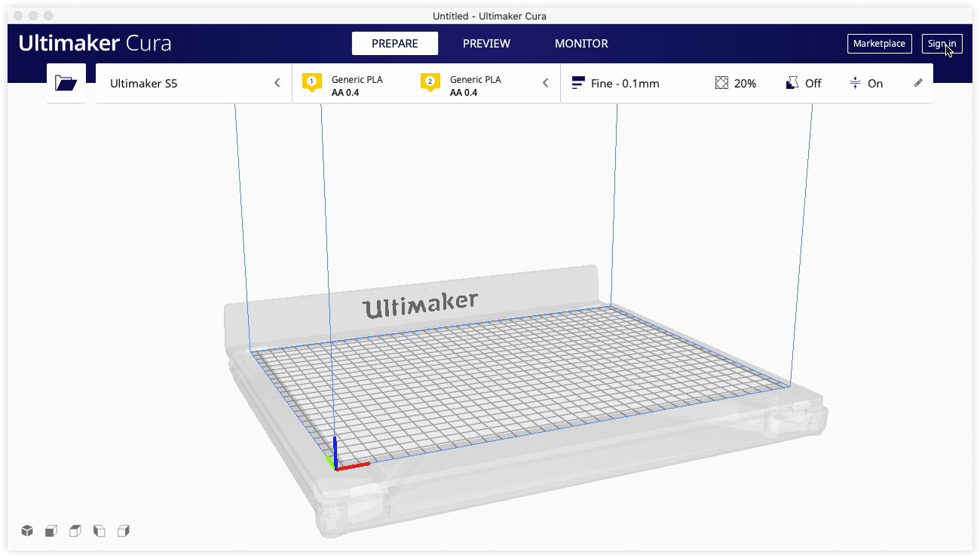Open the MONITOR tab
Viewport: 980px width, 558px height.
pos(581,43)
